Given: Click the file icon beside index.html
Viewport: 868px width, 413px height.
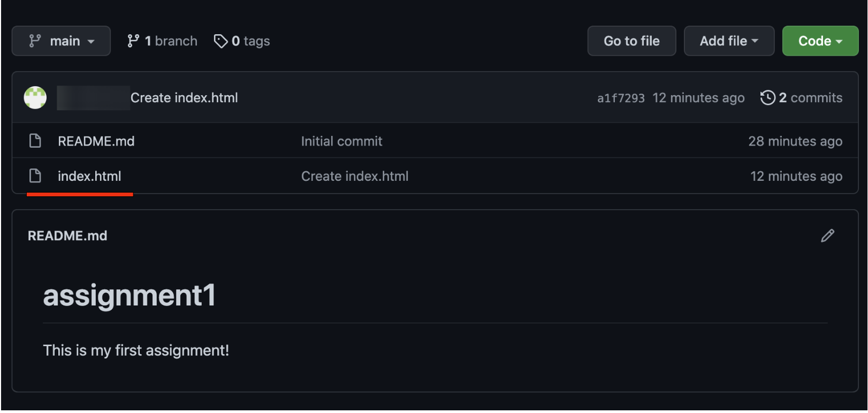Looking at the screenshot, I should tap(35, 176).
